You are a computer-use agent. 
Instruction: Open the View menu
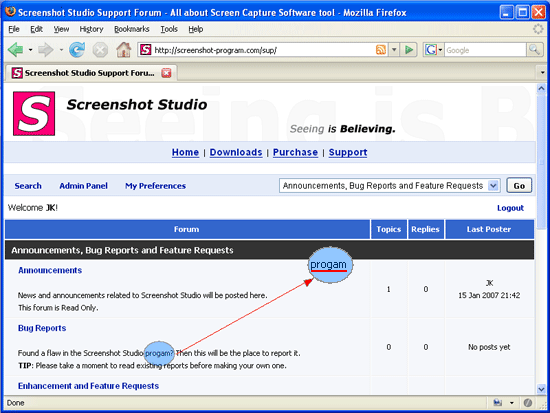(x=61, y=29)
